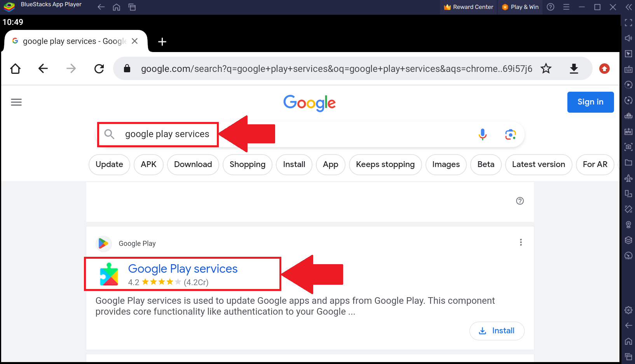Screen dimensions: 635x364
Task: Select the Images filter chip
Action: point(446,165)
